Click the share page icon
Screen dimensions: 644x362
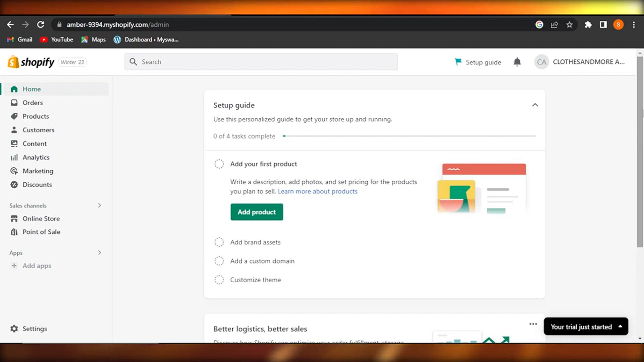coord(554,24)
